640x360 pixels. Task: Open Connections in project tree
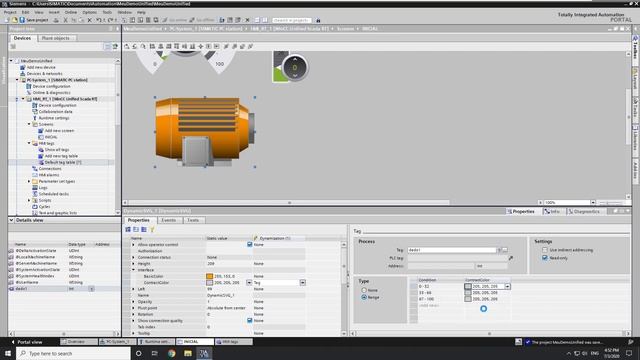(x=50, y=169)
